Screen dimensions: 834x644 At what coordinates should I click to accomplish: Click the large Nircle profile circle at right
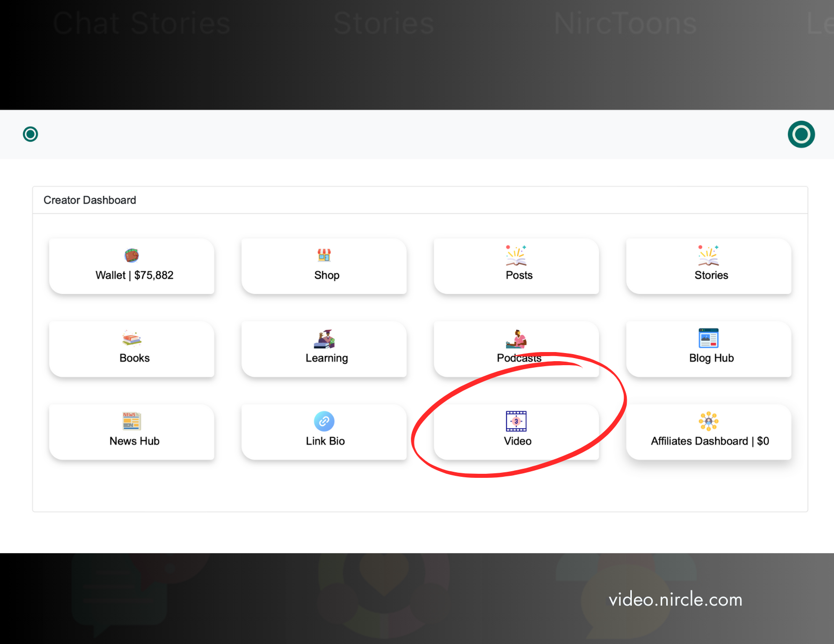801,134
